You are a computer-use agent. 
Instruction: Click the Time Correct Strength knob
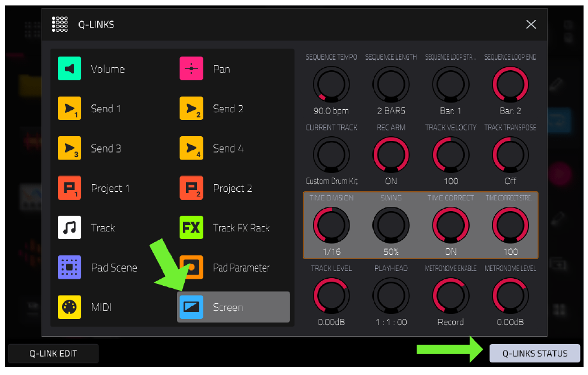pyautogui.click(x=510, y=226)
